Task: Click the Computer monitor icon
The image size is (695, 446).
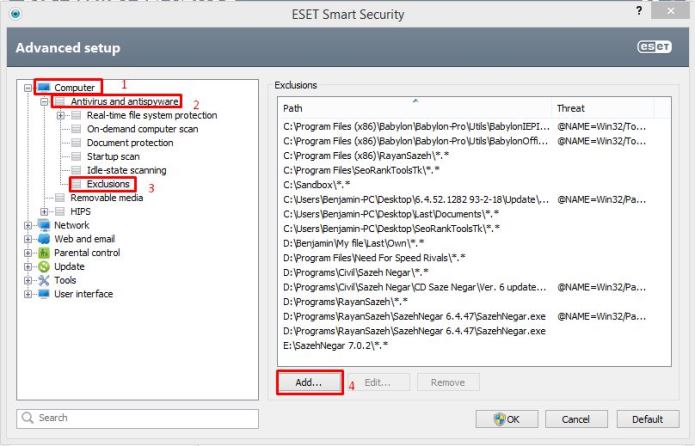Action: pos(45,88)
